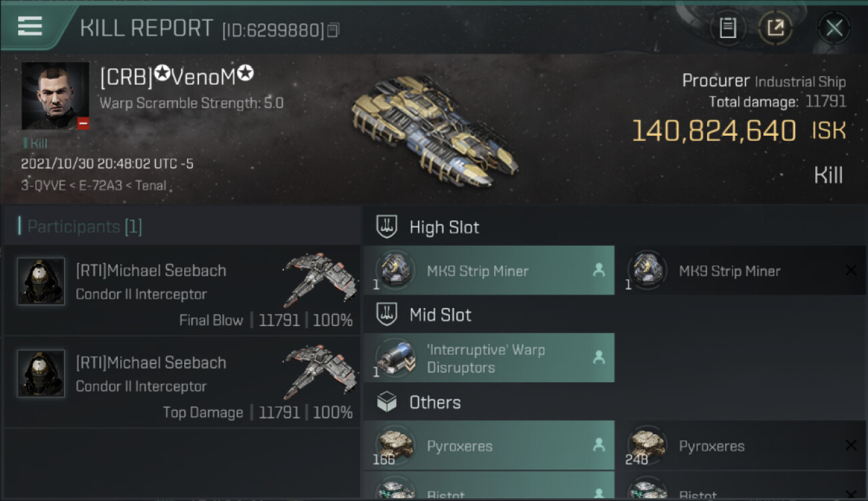868x501 pixels.
Task: Select the High Slot section icon
Action: click(387, 227)
